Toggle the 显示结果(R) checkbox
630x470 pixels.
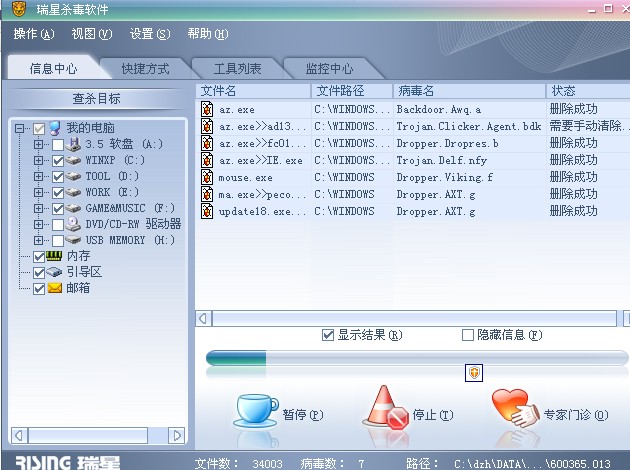328,335
